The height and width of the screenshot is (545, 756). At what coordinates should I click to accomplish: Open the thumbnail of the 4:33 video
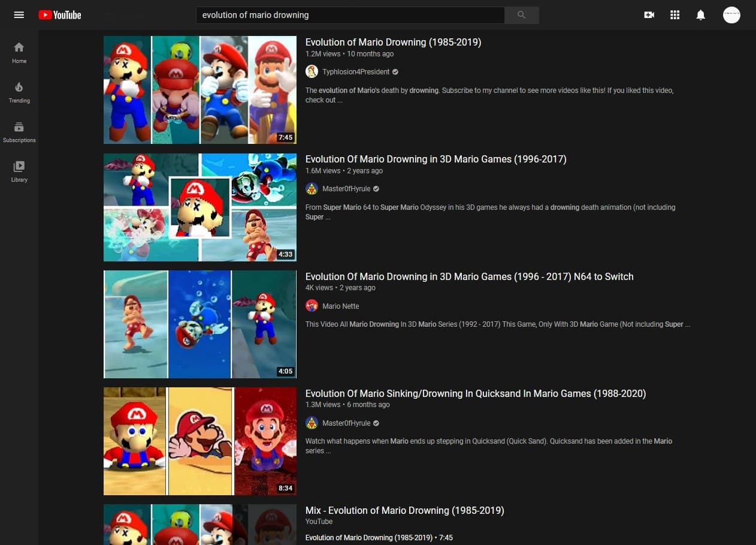200,207
